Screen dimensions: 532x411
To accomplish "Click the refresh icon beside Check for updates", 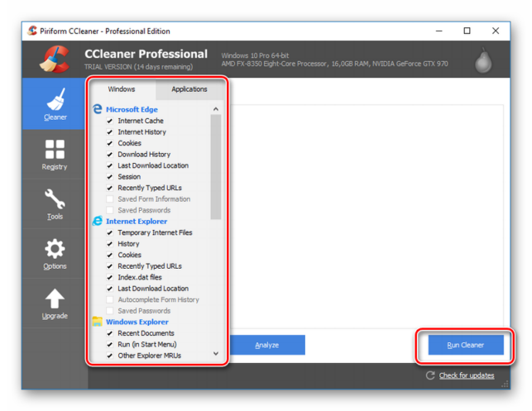I will tap(430, 375).
